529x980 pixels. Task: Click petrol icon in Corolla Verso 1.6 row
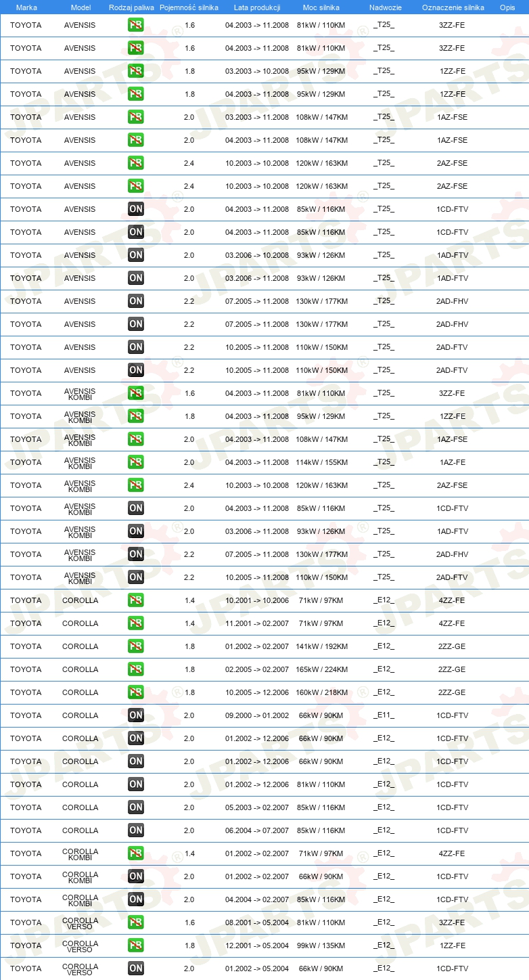tap(136, 922)
